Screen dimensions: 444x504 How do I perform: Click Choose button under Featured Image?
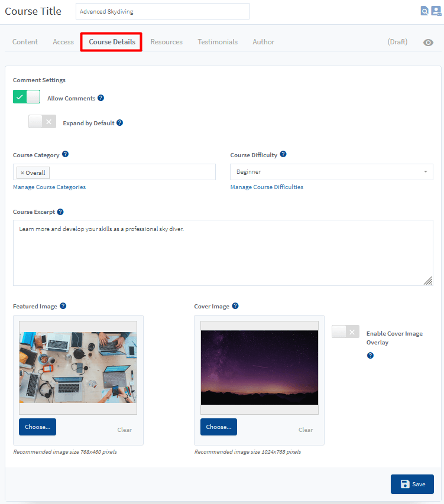click(37, 427)
